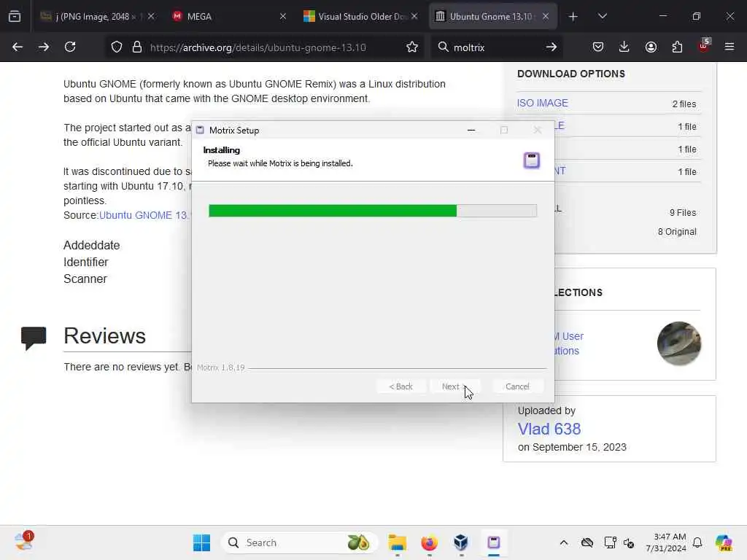Image resolution: width=747 pixels, height=560 pixels.
Task: Reload the archive.org page
Action: (70, 47)
